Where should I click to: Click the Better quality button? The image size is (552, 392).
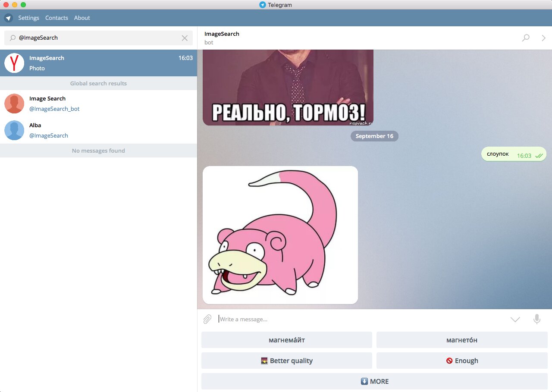286,361
